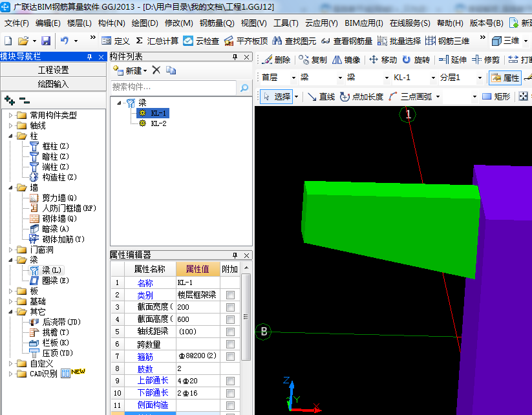532x415 pixels.
Task: Click 延伸 extend tool
Action: tap(452, 59)
